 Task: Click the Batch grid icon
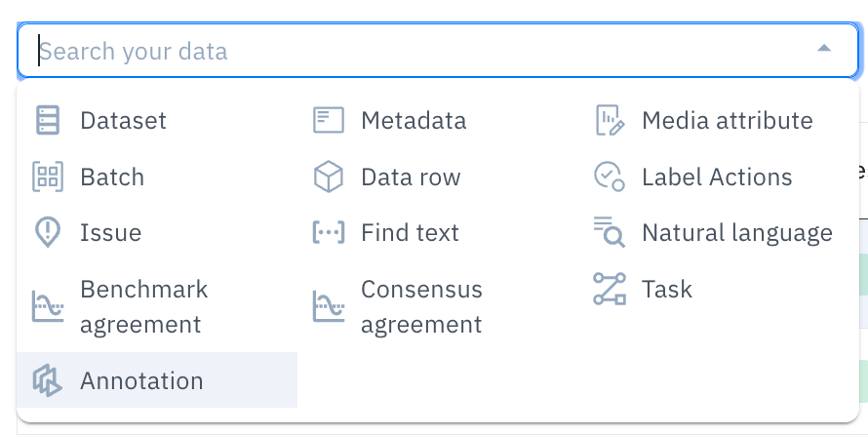[x=47, y=178]
